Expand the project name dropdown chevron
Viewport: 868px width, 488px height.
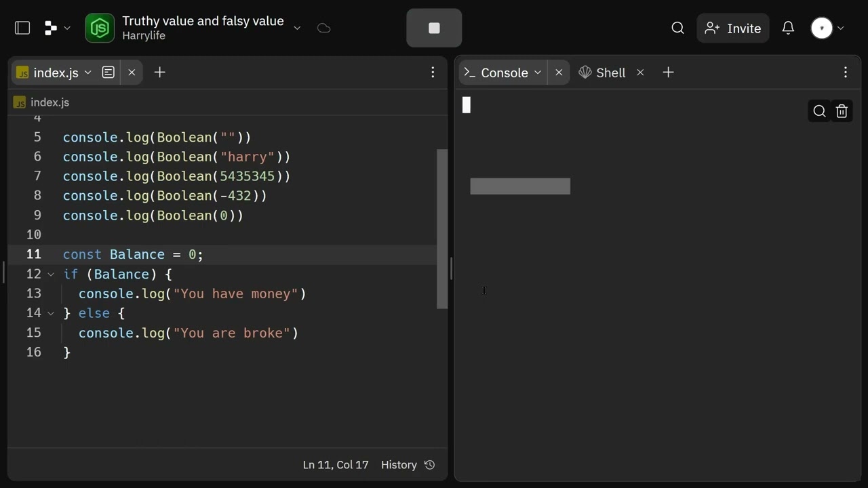click(x=297, y=28)
